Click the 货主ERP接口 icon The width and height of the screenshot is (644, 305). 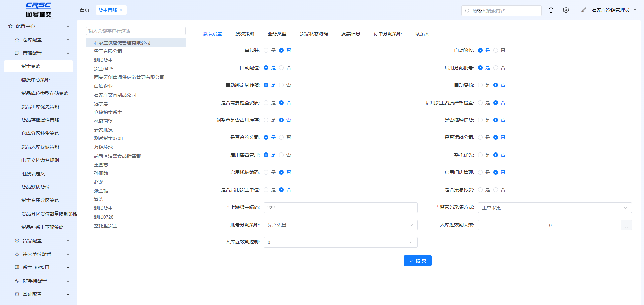17,267
